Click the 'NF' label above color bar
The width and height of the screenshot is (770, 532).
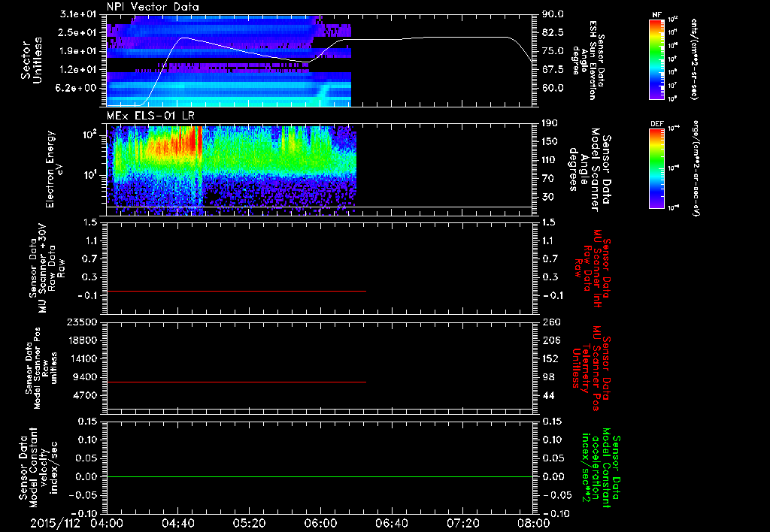656,15
